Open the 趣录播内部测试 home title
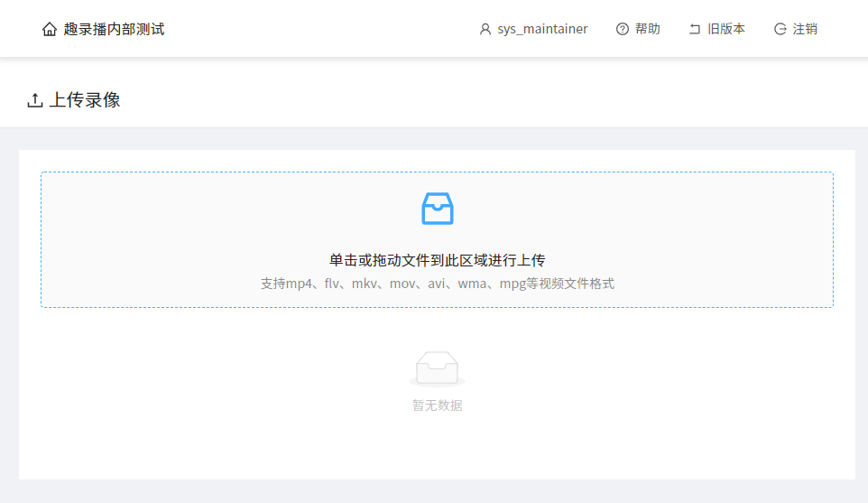Screen dimensions: 868x503 tap(114, 29)
